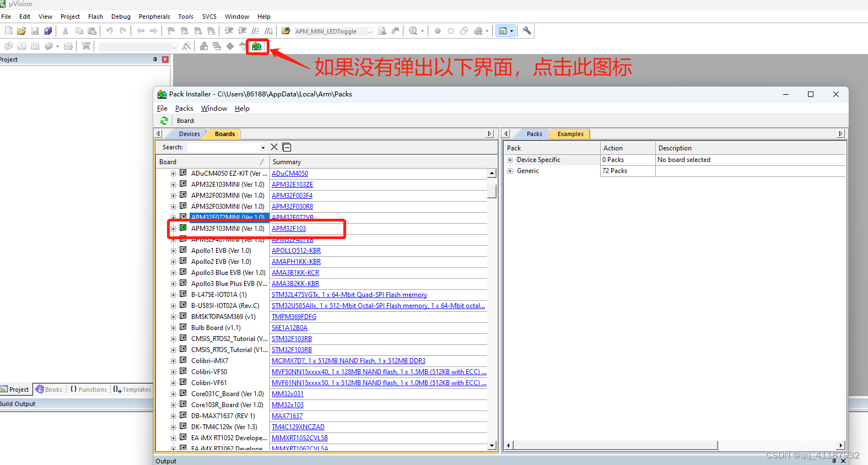The image size is (868, 465).
Task: Expand the Bulb Board tree row
Action: pyautogui.click(x=173, y=328)
